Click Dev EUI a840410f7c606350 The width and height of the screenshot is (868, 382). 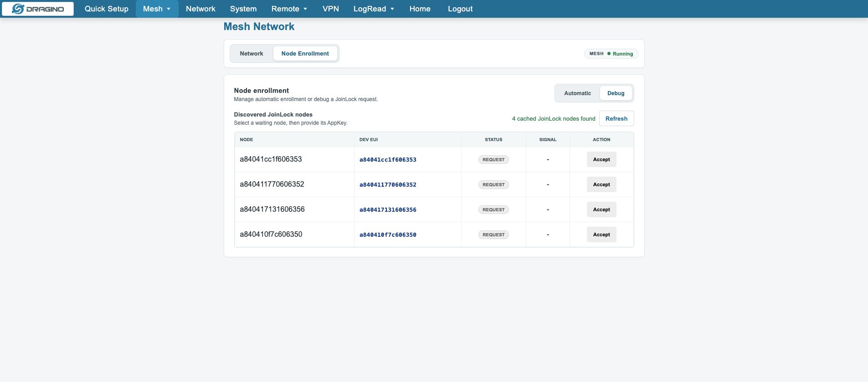[388, 235]
